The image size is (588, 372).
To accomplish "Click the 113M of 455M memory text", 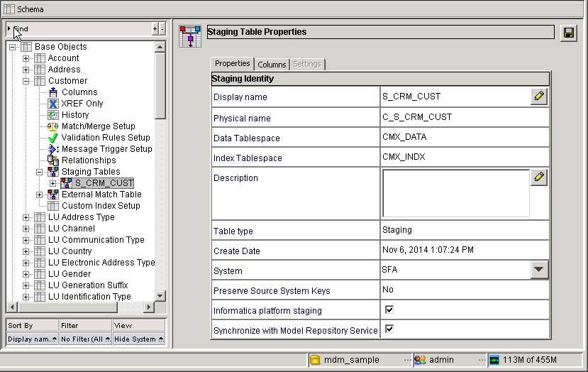I will point(530,360).
